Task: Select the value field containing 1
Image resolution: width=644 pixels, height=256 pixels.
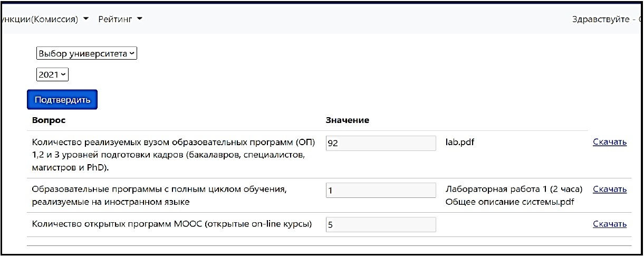Action: 381,191
